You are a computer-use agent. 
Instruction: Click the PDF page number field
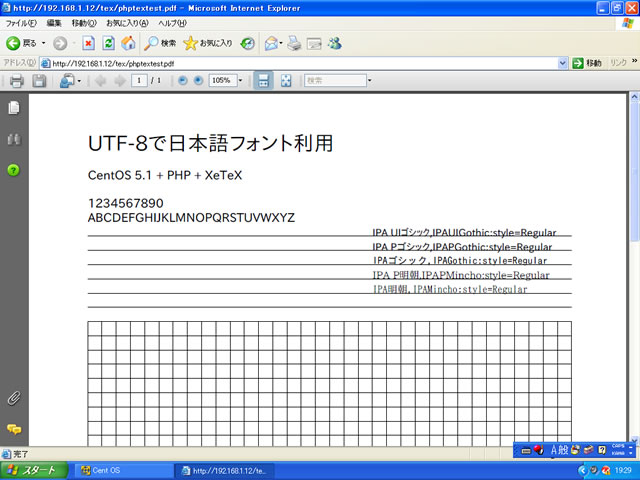tap(139, 80)
